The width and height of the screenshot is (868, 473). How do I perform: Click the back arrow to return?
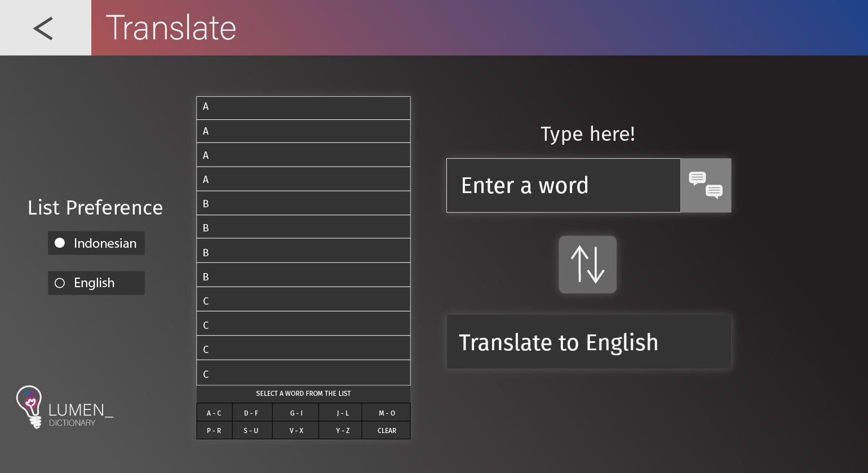click(x=43, y=28)
